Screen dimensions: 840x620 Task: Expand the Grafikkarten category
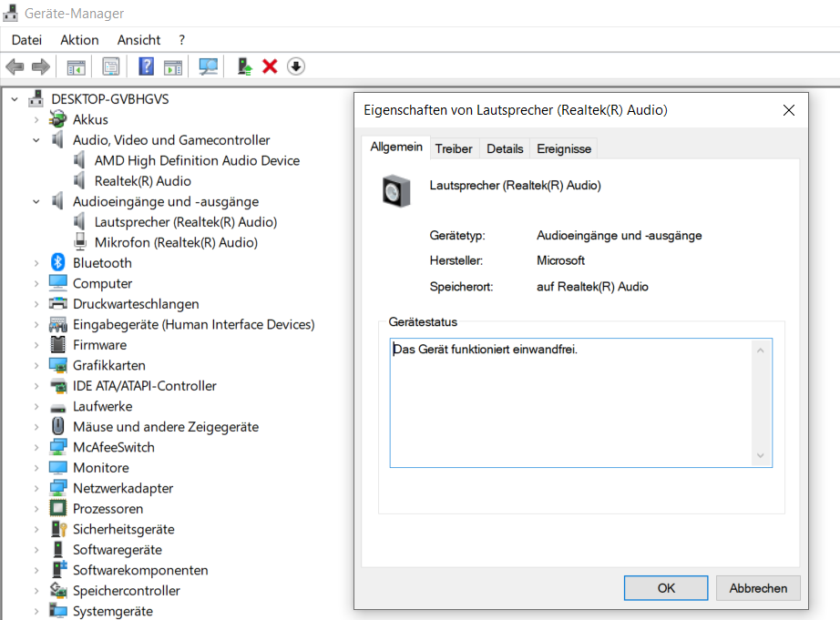point(36,365)
